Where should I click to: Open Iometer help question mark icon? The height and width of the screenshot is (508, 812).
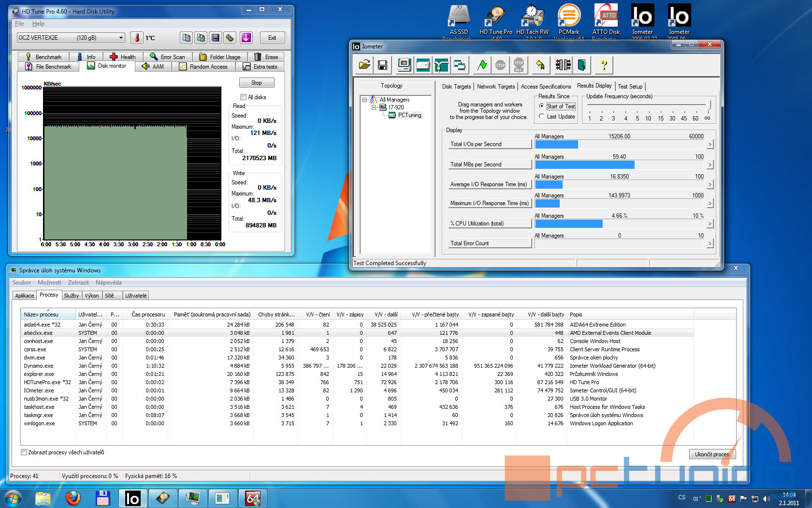tap(604, 65)
